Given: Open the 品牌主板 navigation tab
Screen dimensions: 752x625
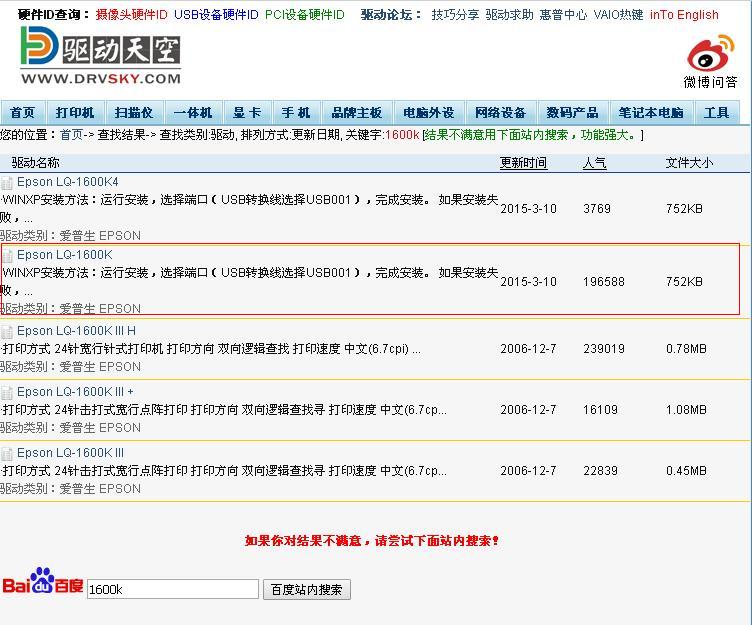Looking at the screenshot, I should (357, 113).
